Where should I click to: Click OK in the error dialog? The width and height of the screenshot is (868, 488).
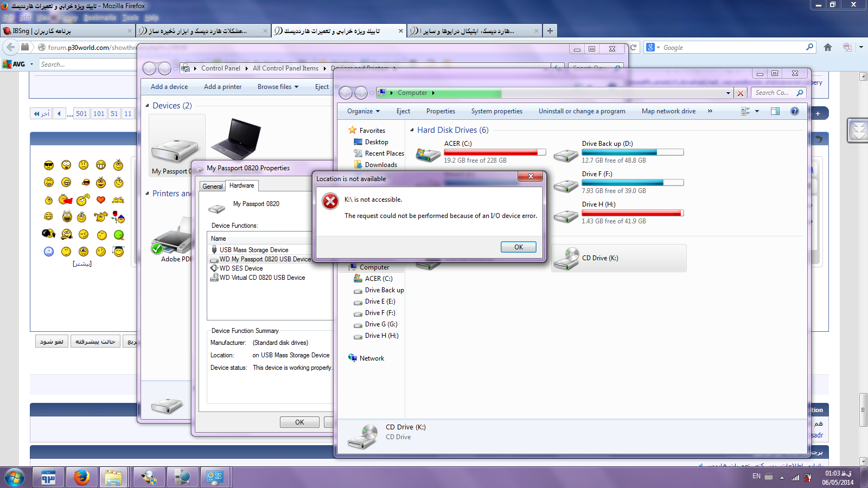pos(518,247)
